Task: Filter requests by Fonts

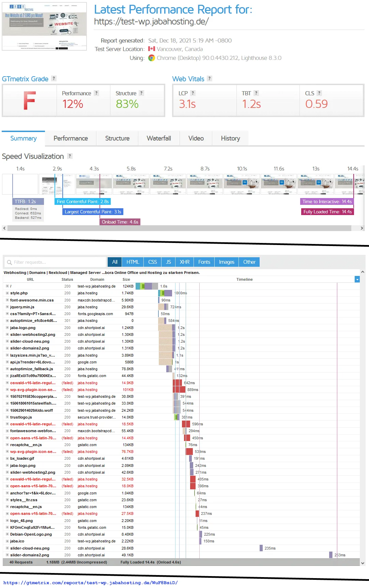Action: click(204, 262)
